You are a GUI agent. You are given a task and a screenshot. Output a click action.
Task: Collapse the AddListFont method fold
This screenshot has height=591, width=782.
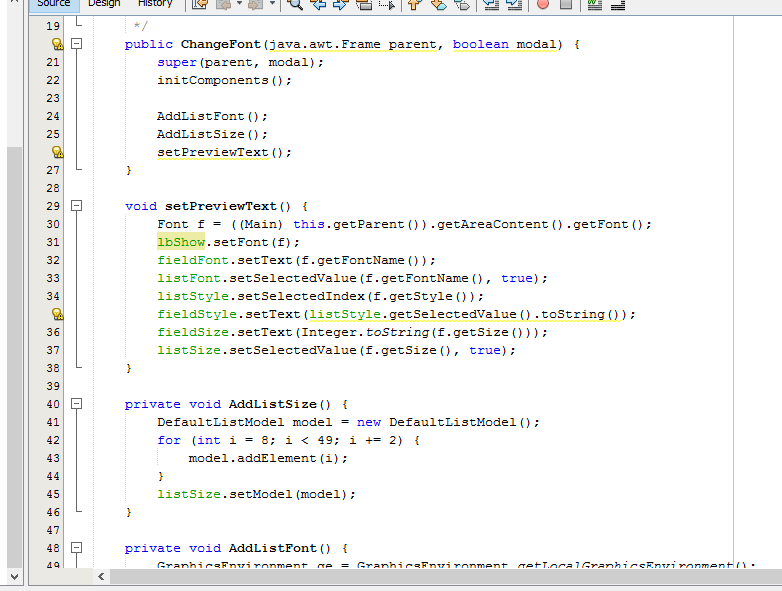click(76, 548)
